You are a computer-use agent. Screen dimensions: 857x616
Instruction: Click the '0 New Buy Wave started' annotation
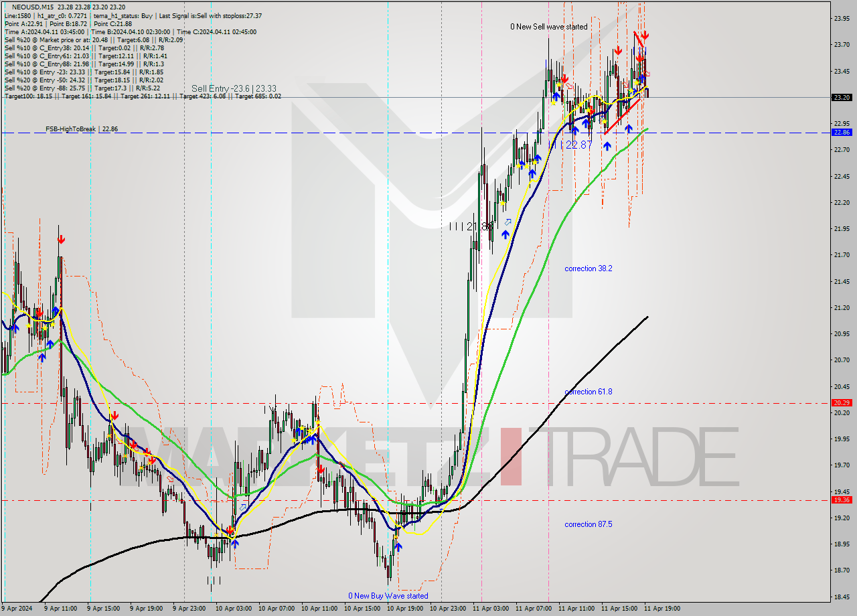point(388,596)
